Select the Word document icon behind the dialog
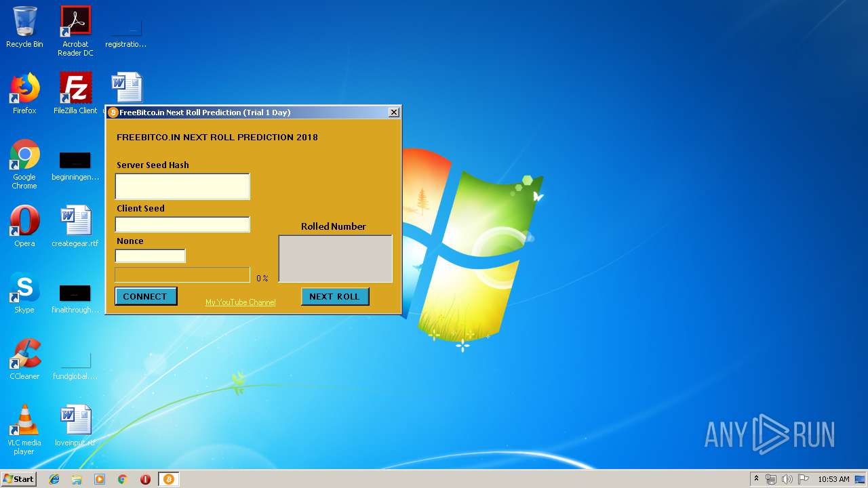 [127, 87]
